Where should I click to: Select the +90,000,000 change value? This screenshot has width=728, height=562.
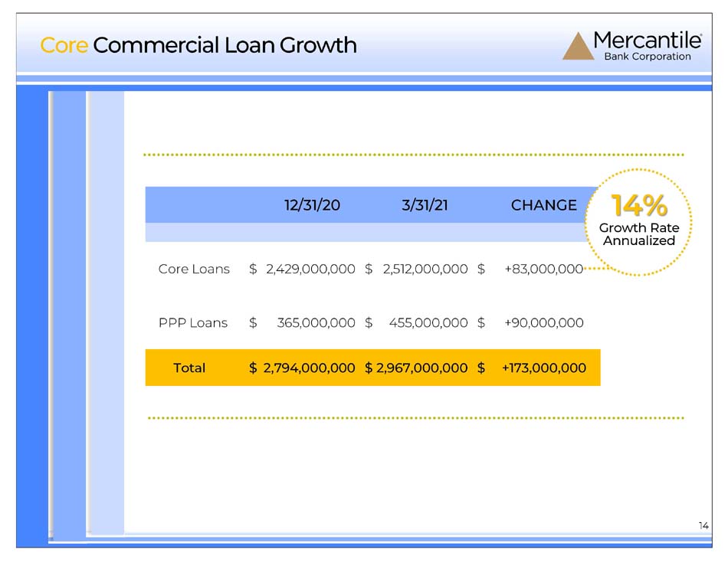pos(544,323)
